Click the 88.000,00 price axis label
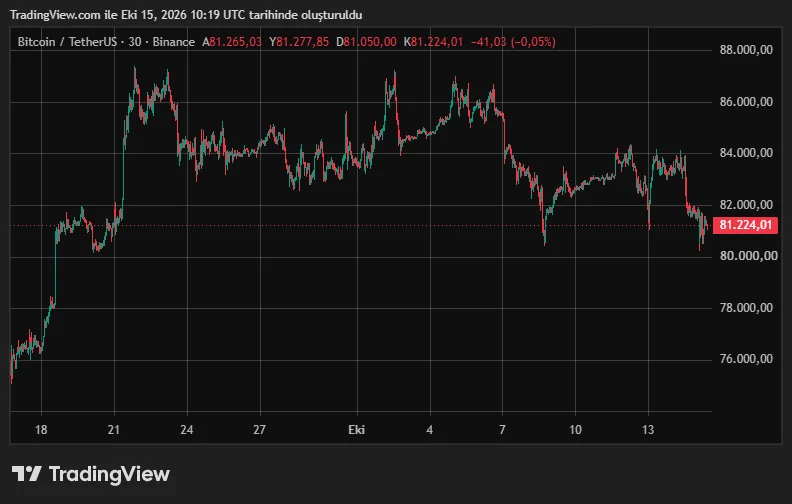The image size is (792, 504). [x=746, y=49]
